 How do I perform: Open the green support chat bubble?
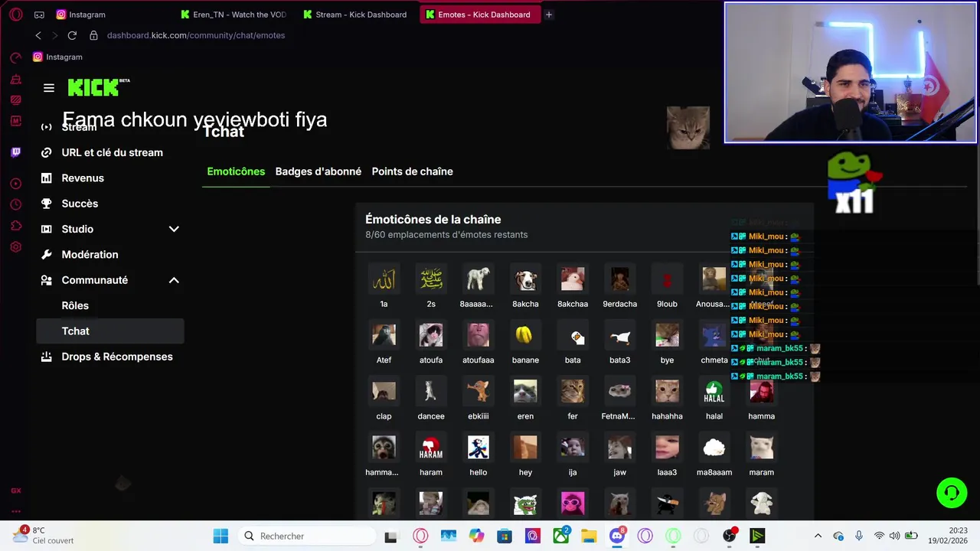click(952, 492)
